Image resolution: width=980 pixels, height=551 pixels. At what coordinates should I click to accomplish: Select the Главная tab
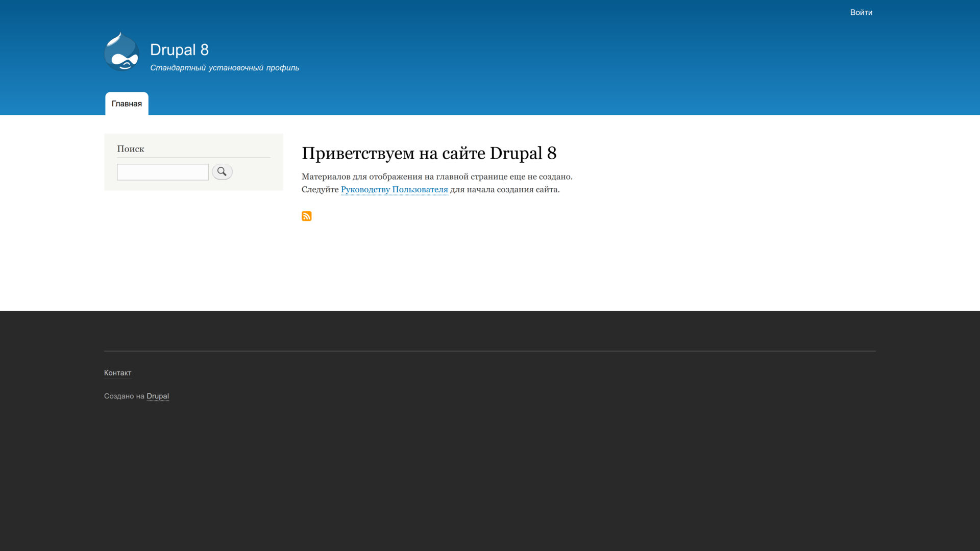[x=127, y=104]
